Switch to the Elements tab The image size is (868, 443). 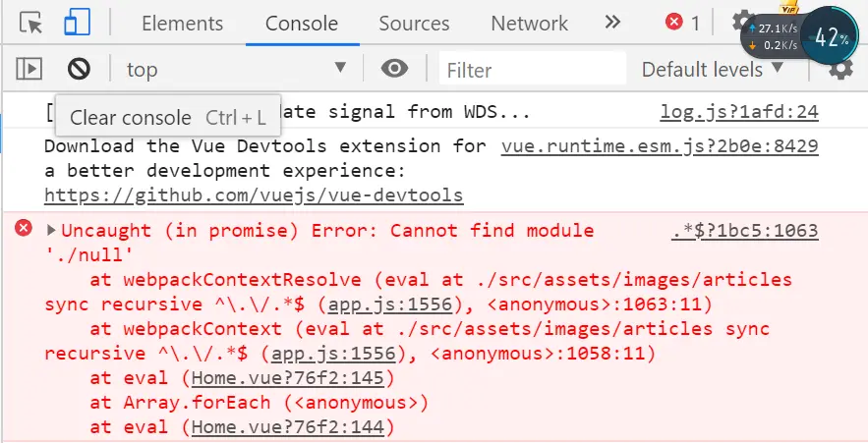[182, 23]
